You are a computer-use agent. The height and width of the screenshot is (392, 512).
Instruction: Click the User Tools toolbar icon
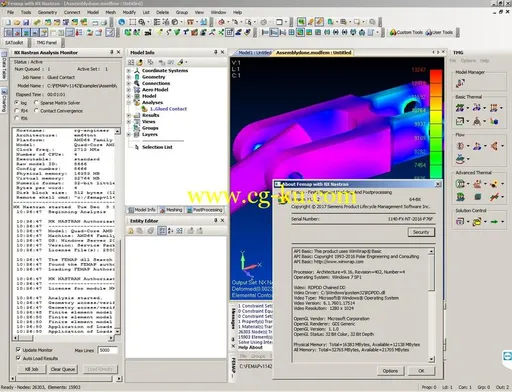pyautogui.click(x=439, y=32)
